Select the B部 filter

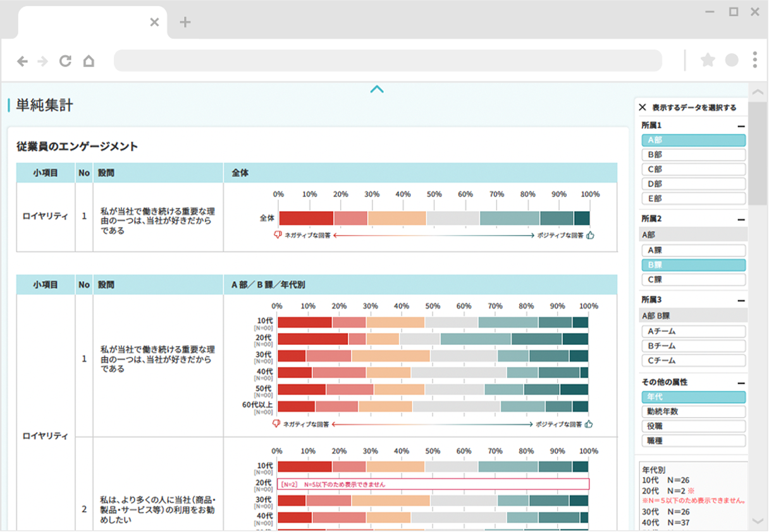pyautogui.click(x=693, y=155)
